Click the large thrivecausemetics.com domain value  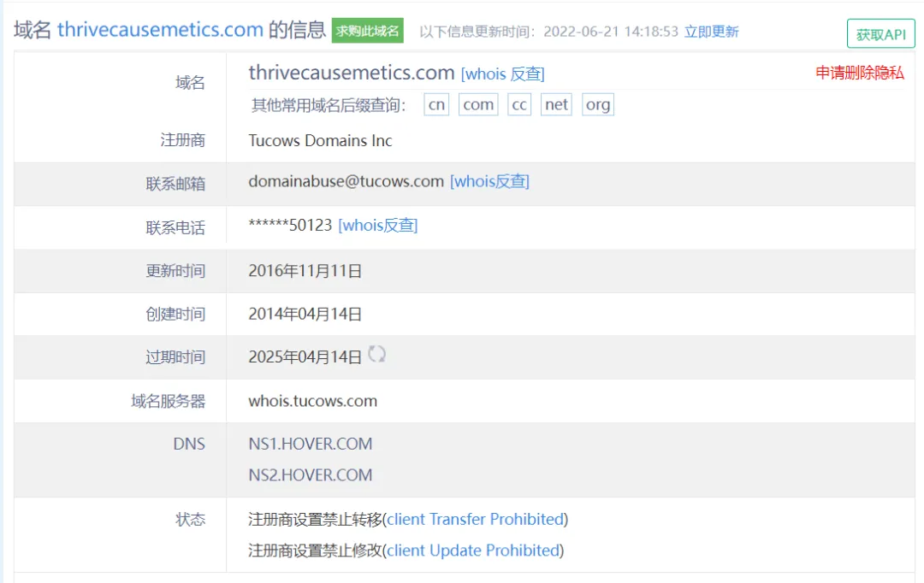(352, 73)
